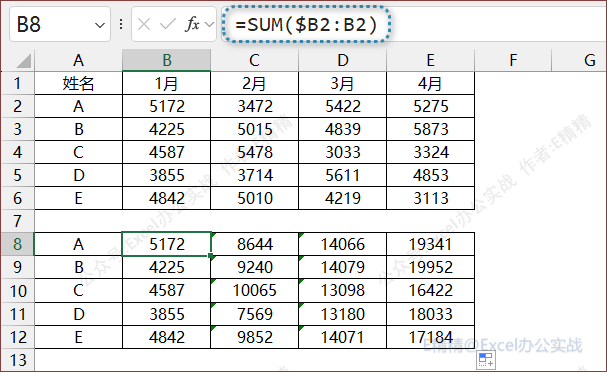Click cell with value 5873
Image resolution: width=607 pixels, height=372 pixels.
430,129
